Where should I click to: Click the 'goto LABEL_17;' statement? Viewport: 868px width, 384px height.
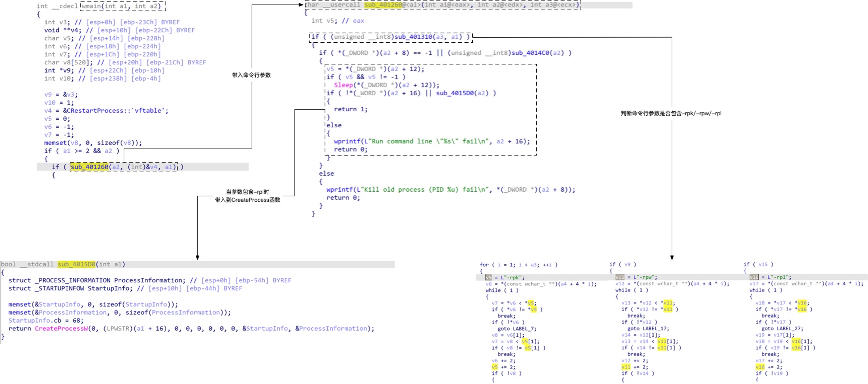[x=648, y=328]
